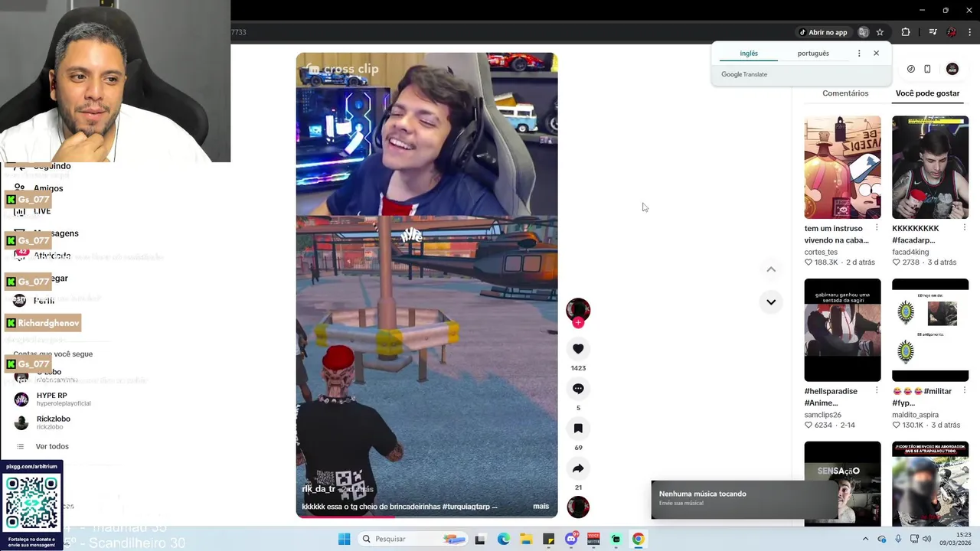Open the maldito_aspira #militar video thumbnail

pyautogui.click(x=930, y=330)
